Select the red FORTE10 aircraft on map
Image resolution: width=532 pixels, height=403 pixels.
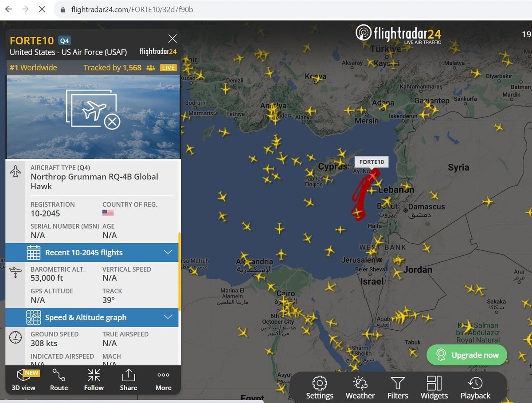click(372, 176)
